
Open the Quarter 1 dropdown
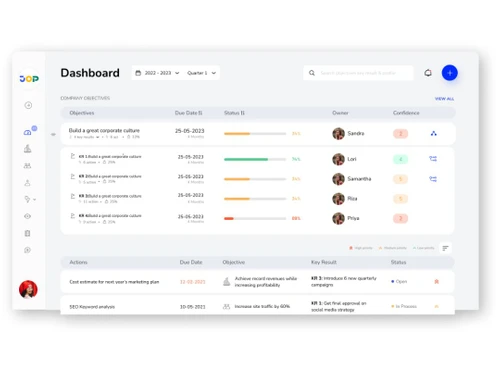(201, 73)
